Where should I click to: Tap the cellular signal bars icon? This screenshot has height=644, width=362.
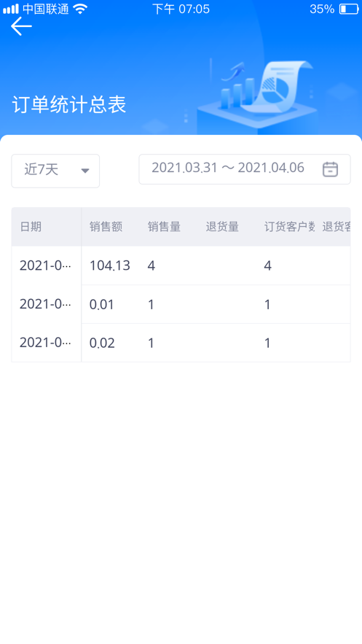click(x=11, y=9)
